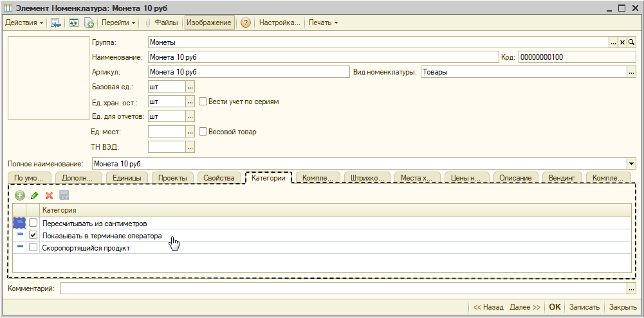The image size is (644, 318).
Task: Select the row text Пересчитывать из сантиметров
Action: [95, 224]
